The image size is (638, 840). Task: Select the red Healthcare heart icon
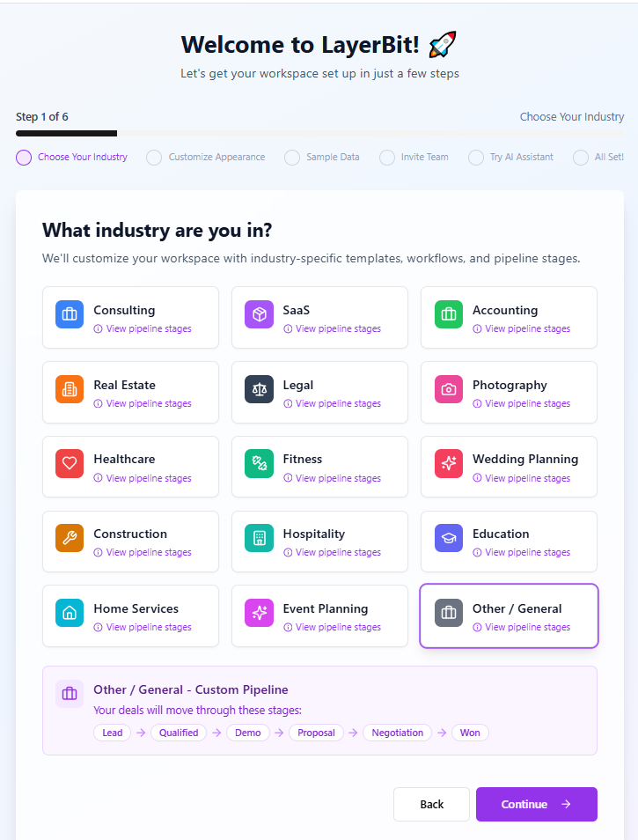[x=70, y=463]
